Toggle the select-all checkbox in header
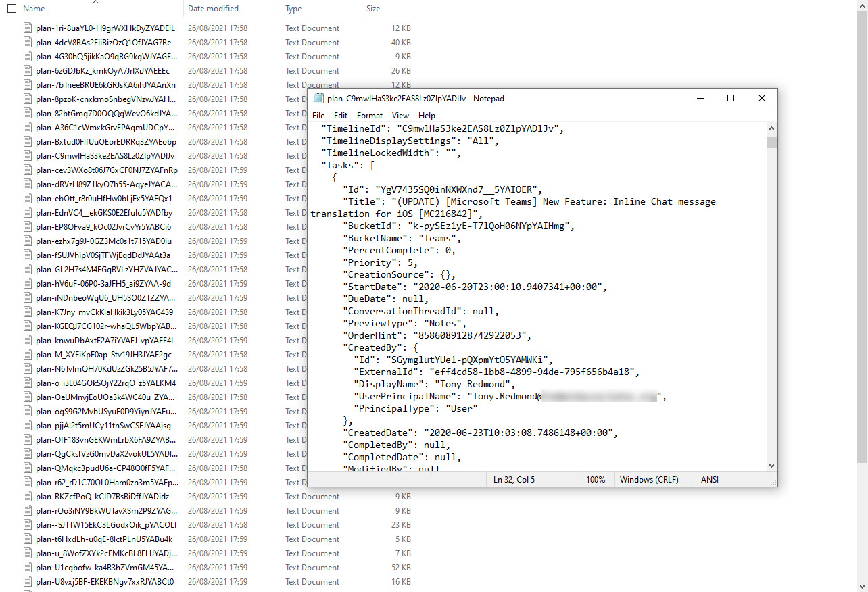 11,9
